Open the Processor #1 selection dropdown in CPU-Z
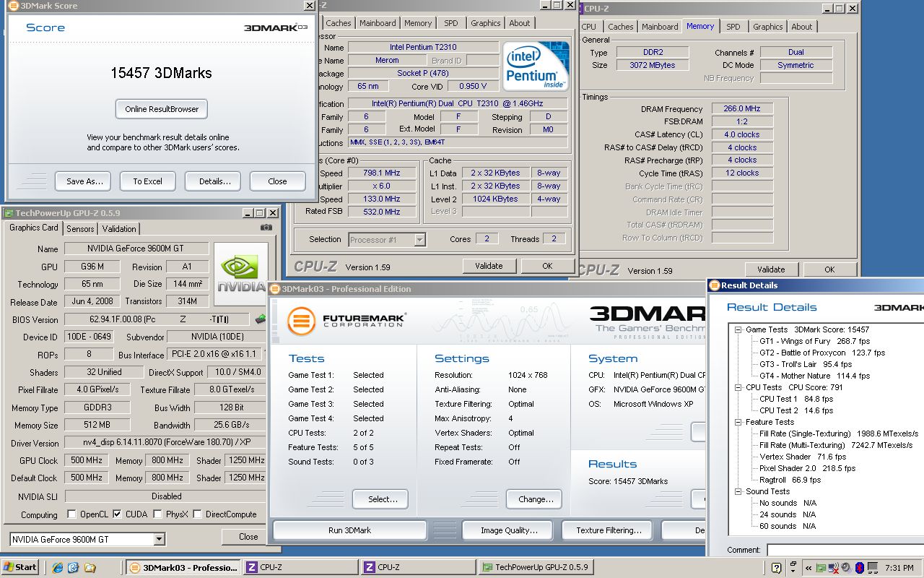 pos(419,240)
